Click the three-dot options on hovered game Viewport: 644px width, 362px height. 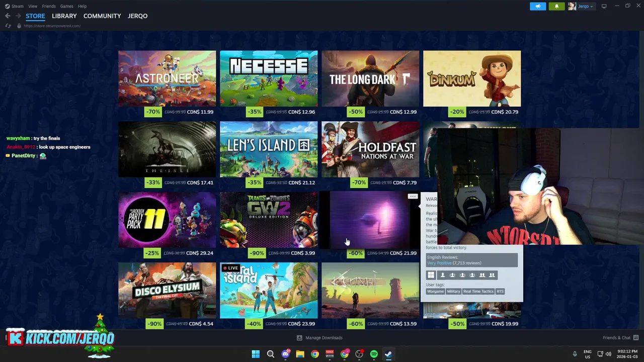(413, 197)
